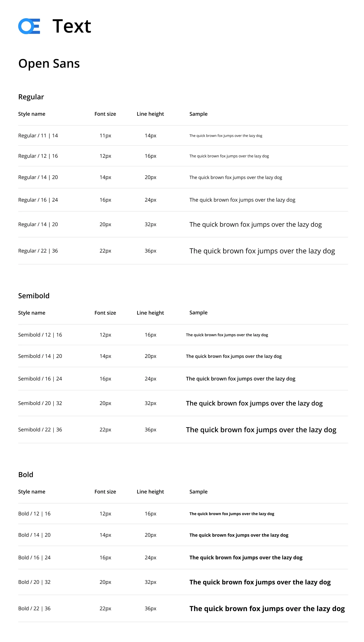Click the "Regular / 16 | 24" style name
The height and width of the screenshot is (642, 364).
click(38, 200)
